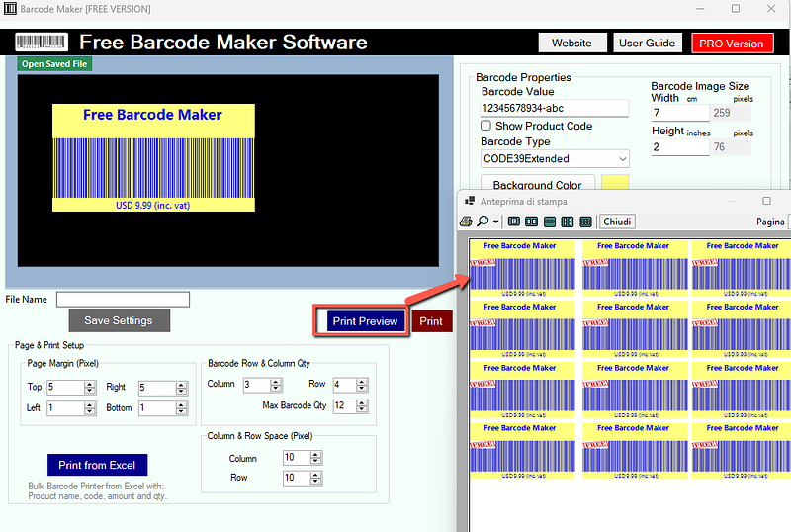Click the Height inches input showing 2
The width and height of the screenshot is (791, 532).
click(x=680, y=147)
